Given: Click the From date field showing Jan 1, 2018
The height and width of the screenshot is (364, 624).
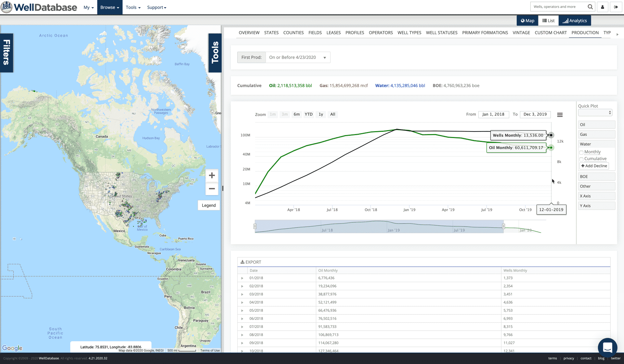Looking at the screenshot, I should (x=493, y=114).
